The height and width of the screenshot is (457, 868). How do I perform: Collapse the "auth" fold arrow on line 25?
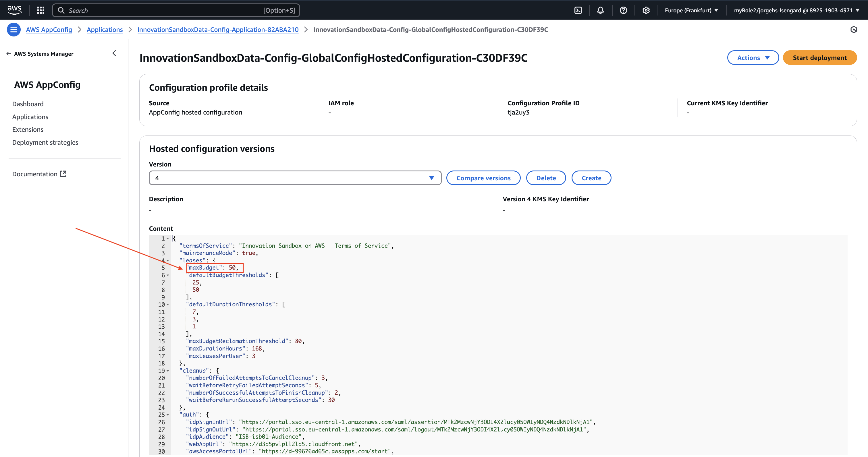[x=168, y=415]
